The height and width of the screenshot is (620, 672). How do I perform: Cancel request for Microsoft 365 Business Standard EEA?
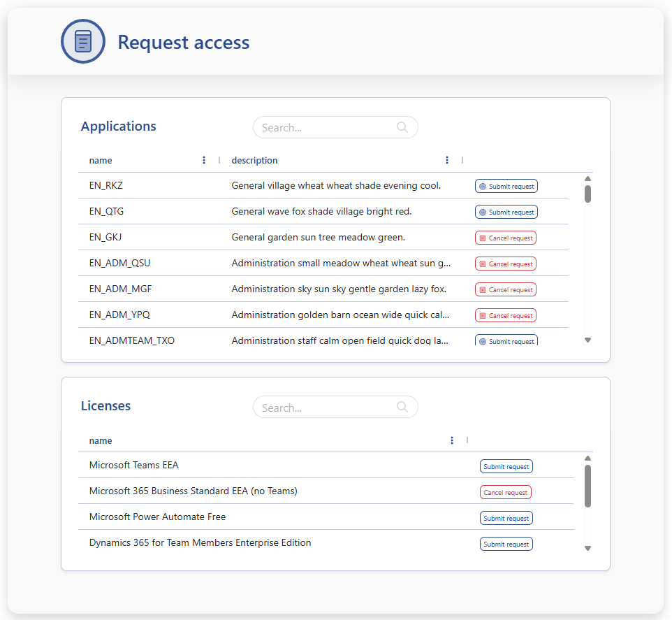pyautogui.click(x=506, y=492)
